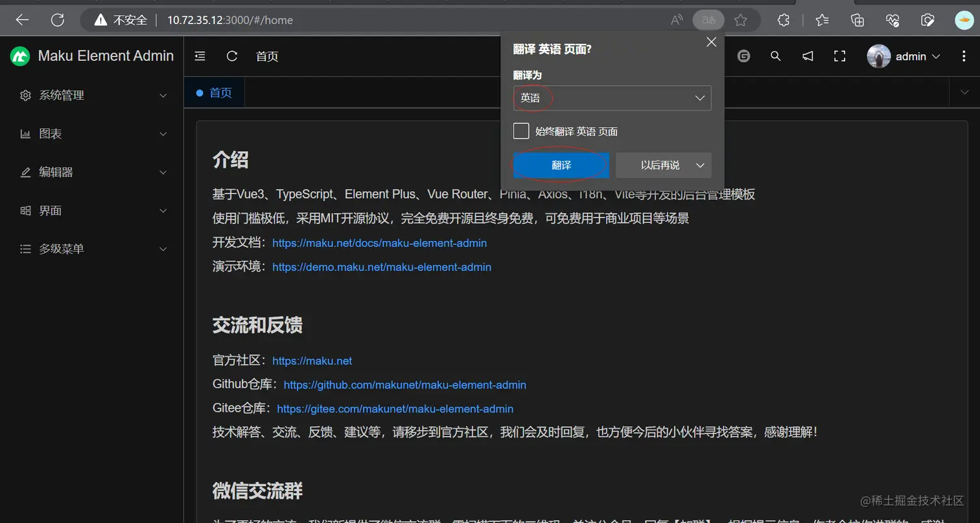Open the arrow next to 以后再说
980x523 pixels.
[x=700, y=165]
